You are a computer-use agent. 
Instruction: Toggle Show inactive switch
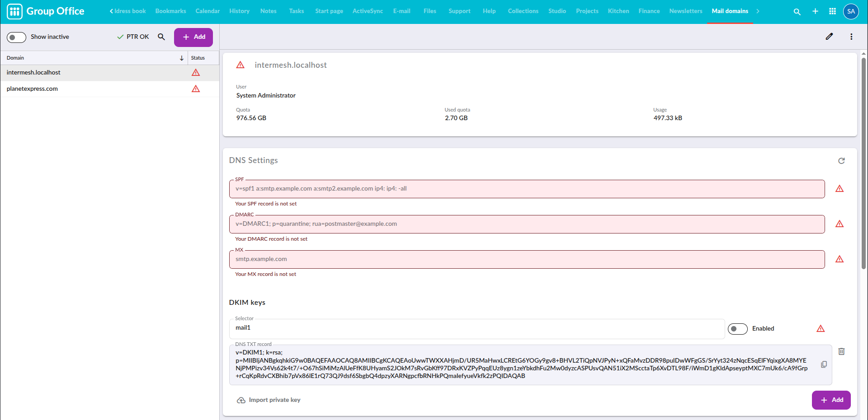point(16,37)
